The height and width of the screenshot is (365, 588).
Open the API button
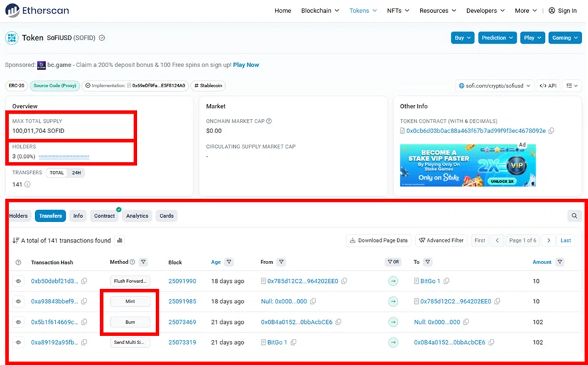pos(548,86)
